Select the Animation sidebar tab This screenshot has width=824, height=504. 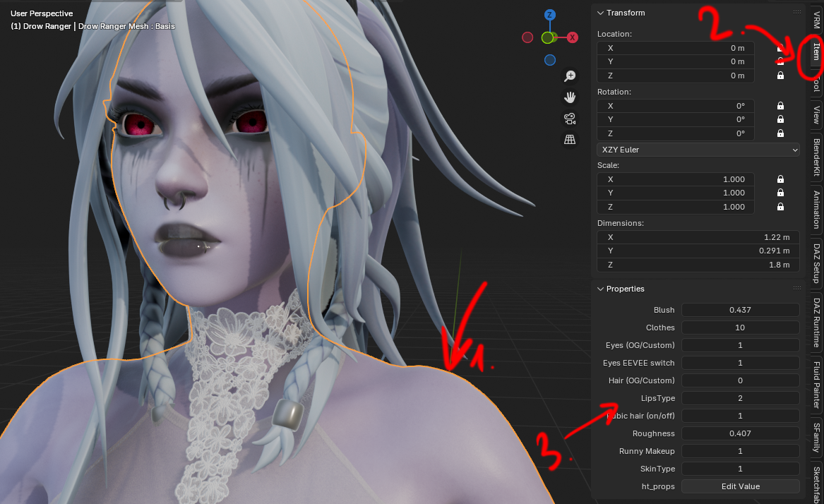point(816,209)
